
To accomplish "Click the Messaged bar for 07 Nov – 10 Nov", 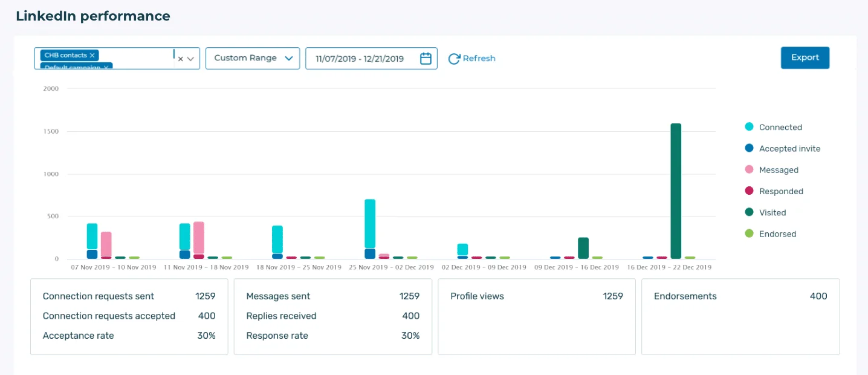I will click(106, 244).
